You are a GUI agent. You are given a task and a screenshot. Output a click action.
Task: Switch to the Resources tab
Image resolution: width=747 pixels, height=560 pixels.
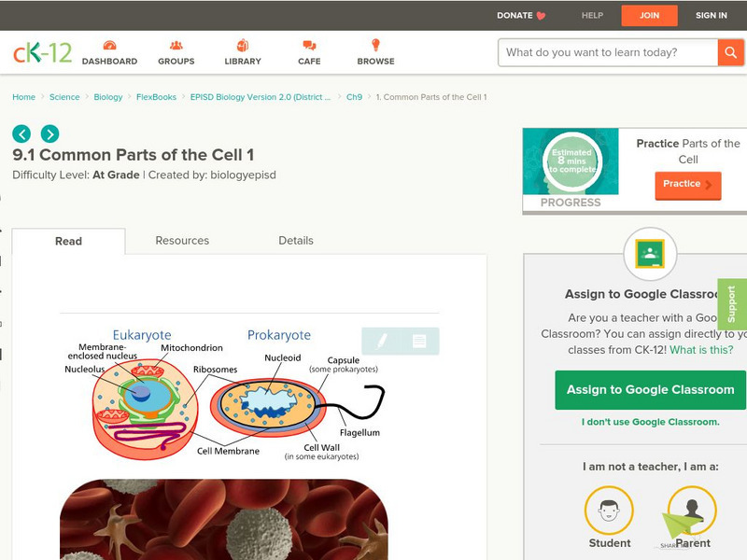[182, 241]
